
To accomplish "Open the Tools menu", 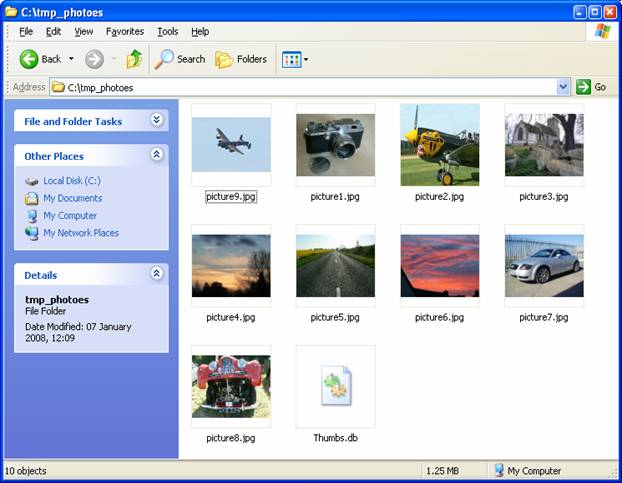I will point(167,32).
